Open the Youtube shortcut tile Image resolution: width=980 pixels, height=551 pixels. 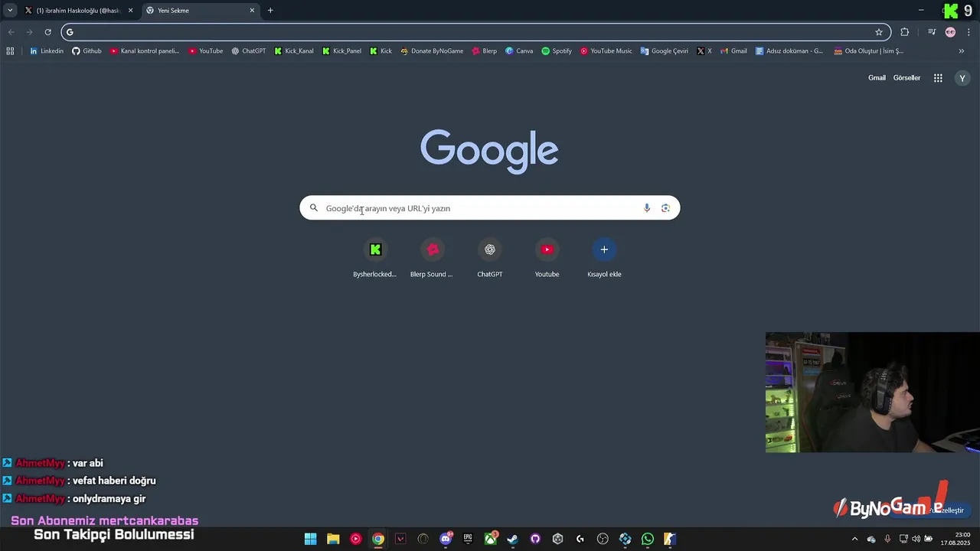point(547,258)
